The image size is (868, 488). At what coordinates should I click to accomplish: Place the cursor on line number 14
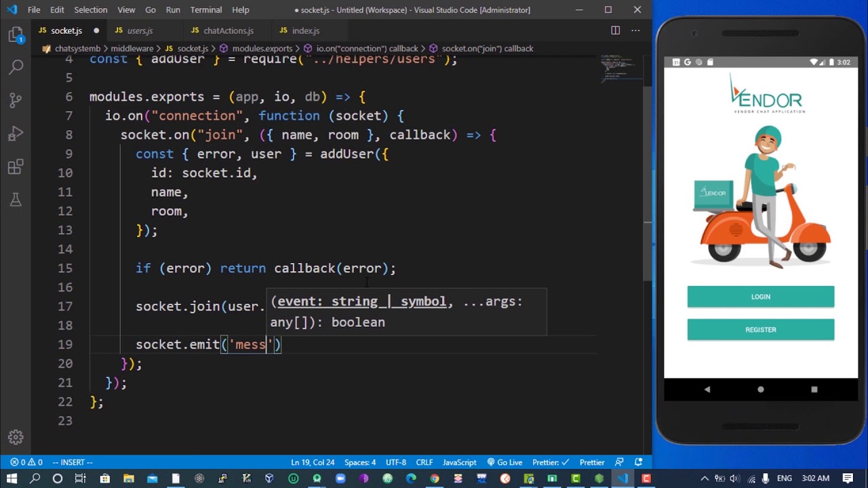65,249
